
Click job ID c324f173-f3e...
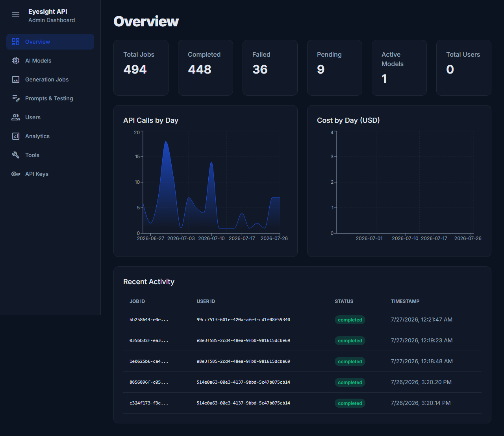pyautogui.click(x=149, y=403)
